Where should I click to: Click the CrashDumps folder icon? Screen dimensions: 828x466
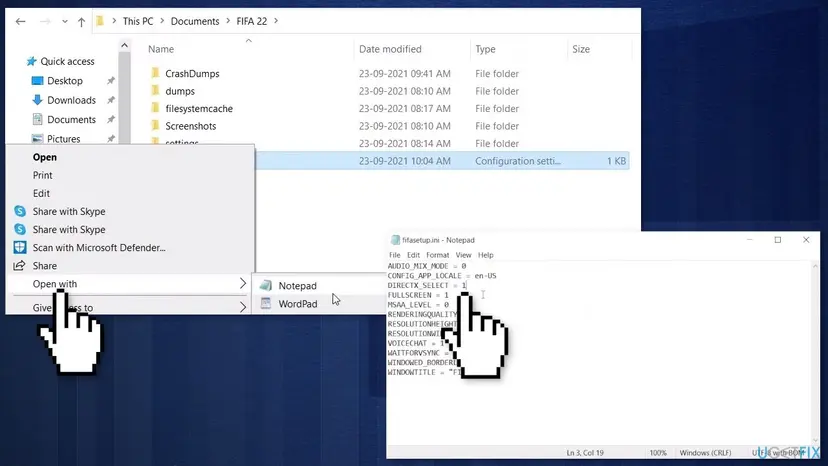pos(155,73)
